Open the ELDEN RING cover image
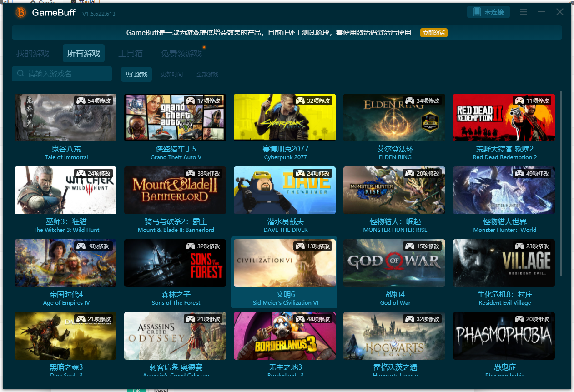574x392 pixels. pyautogui.click(x=394, y=118)
